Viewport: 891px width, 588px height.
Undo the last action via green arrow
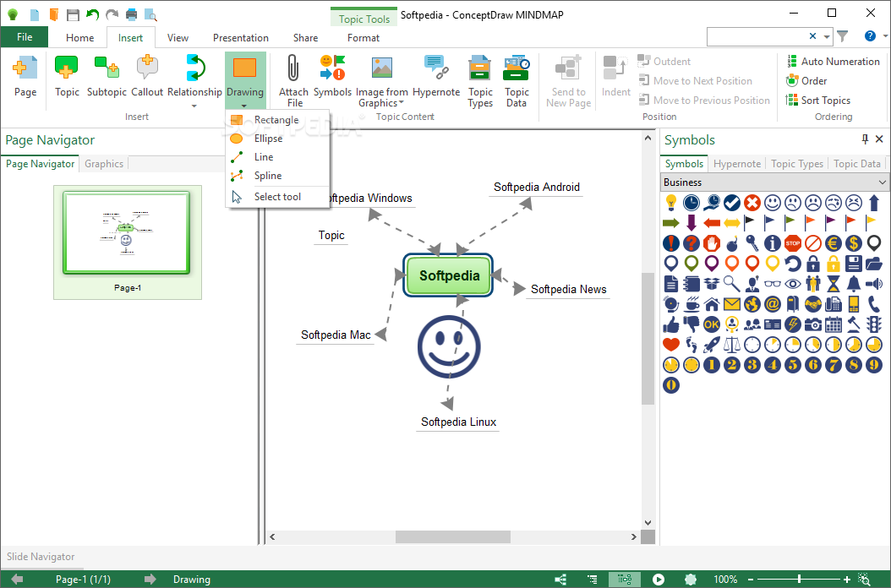[x=92, y=14]
